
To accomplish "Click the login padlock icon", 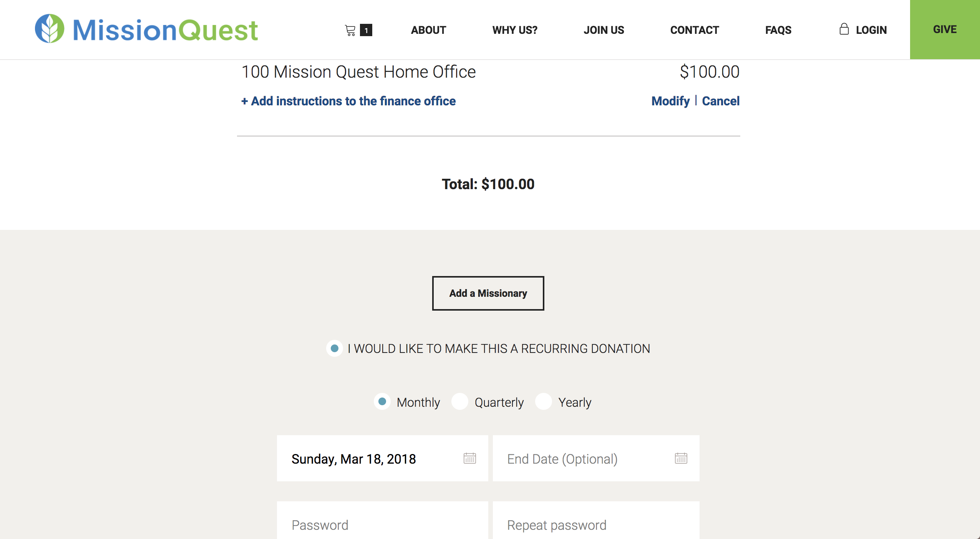I will (x=844, y=29).
